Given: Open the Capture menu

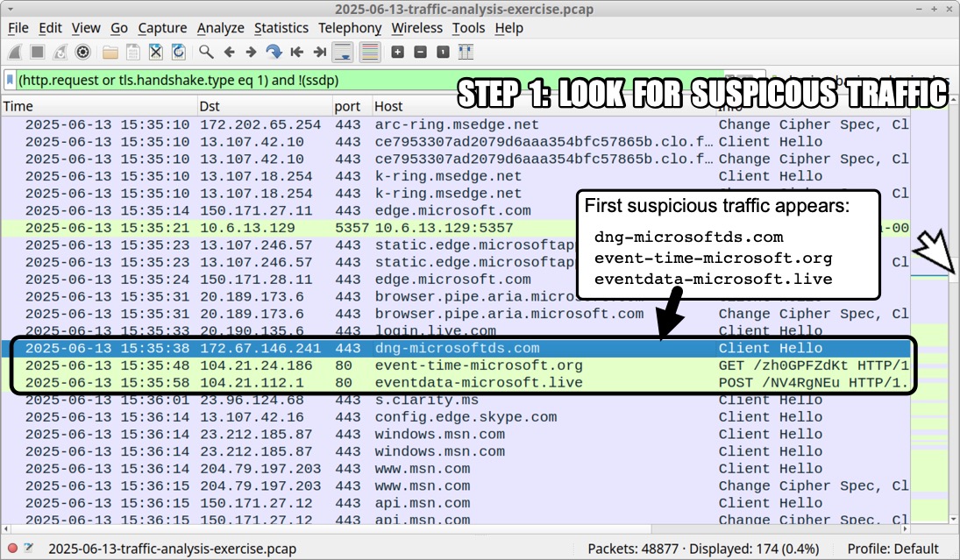Looking at the screenshot, I should pos(162,28).
